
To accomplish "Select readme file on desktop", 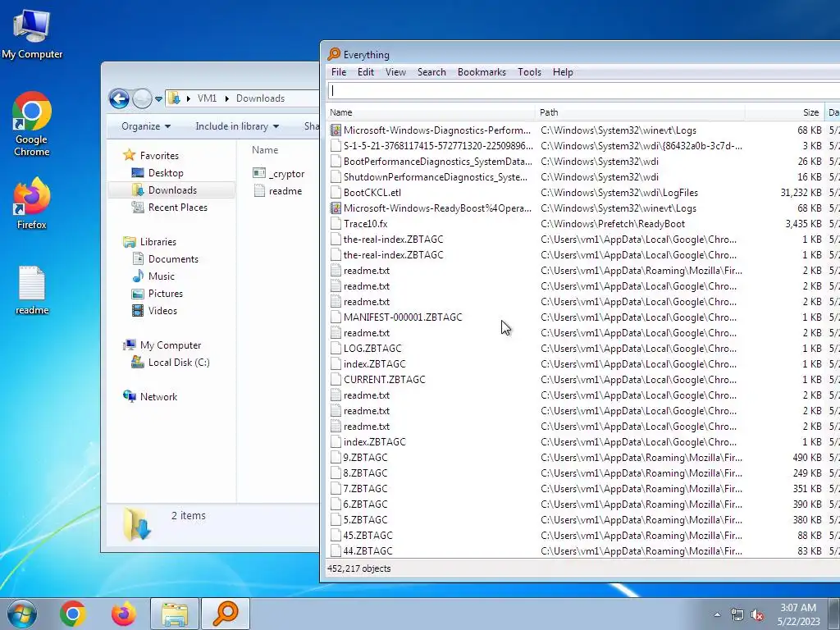I will [32, 290].
